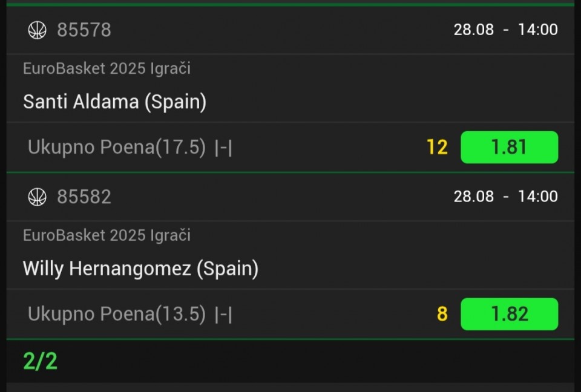Viewport: 581px width, 392px height.
Task: Select the green 1.82 odds button
Action: pos(509,314)
